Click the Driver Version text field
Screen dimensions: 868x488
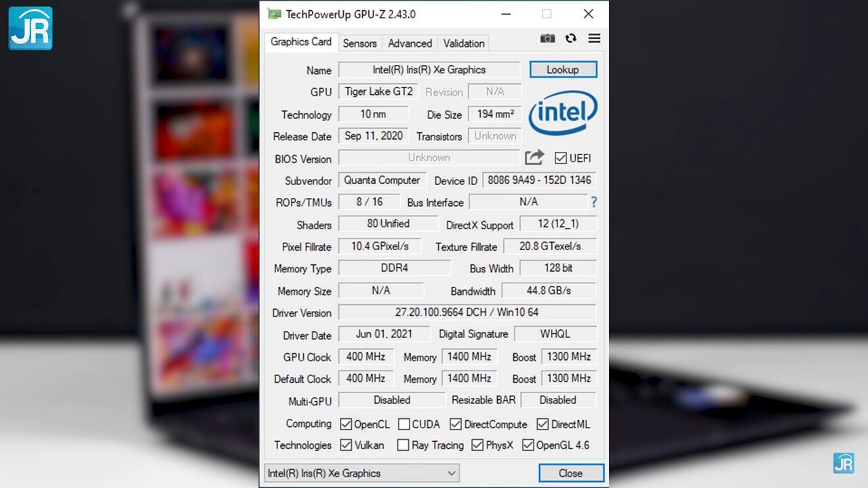coord(467,312)
